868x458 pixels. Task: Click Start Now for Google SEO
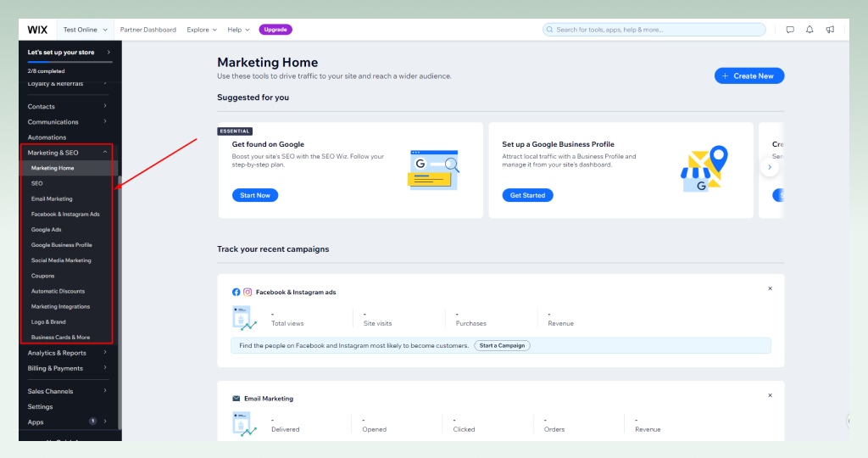(255, 195)
